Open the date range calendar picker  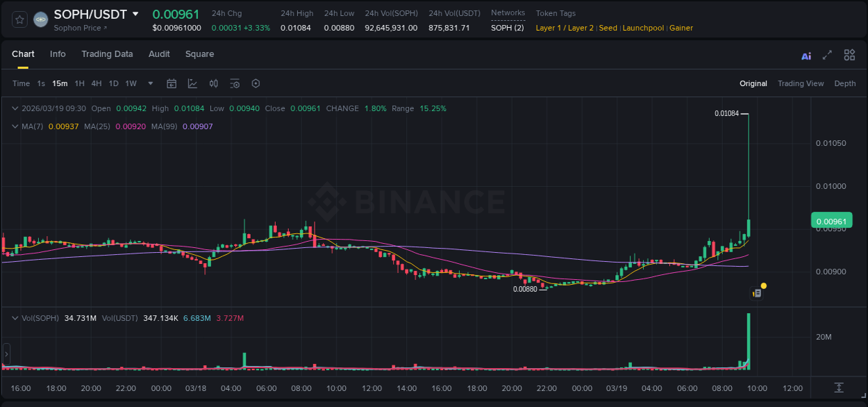172,83
